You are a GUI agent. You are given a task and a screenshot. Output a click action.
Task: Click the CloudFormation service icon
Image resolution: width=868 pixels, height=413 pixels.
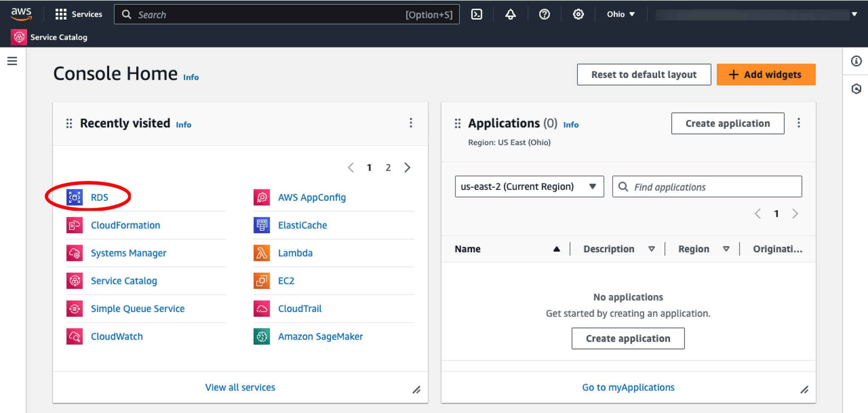pos(75,225)
